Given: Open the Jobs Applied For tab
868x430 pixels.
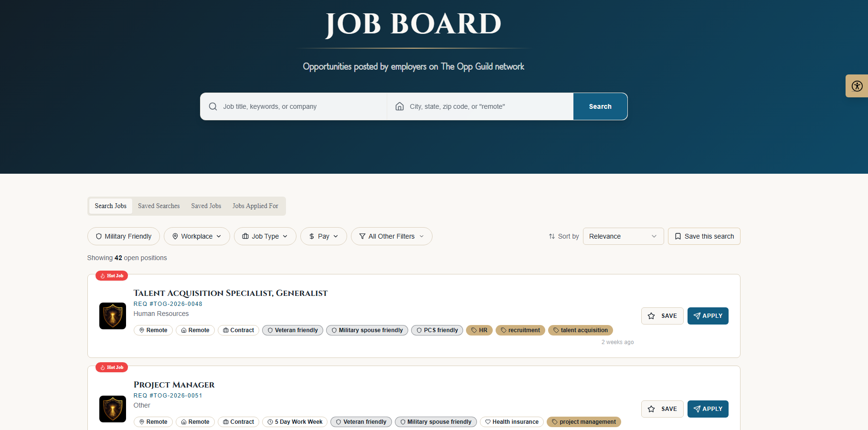Looking at the screenshot, I should coord(255,206).
